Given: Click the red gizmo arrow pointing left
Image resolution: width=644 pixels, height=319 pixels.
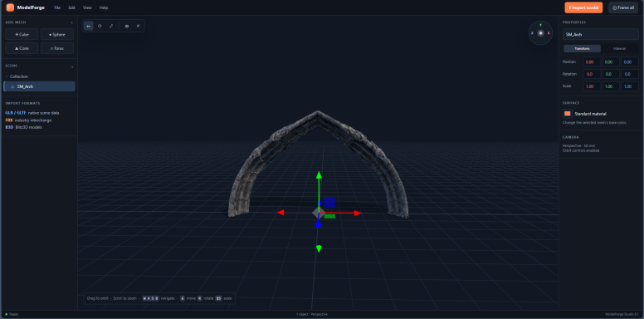Looking at the screenshot, I should [x=281, y=213].
